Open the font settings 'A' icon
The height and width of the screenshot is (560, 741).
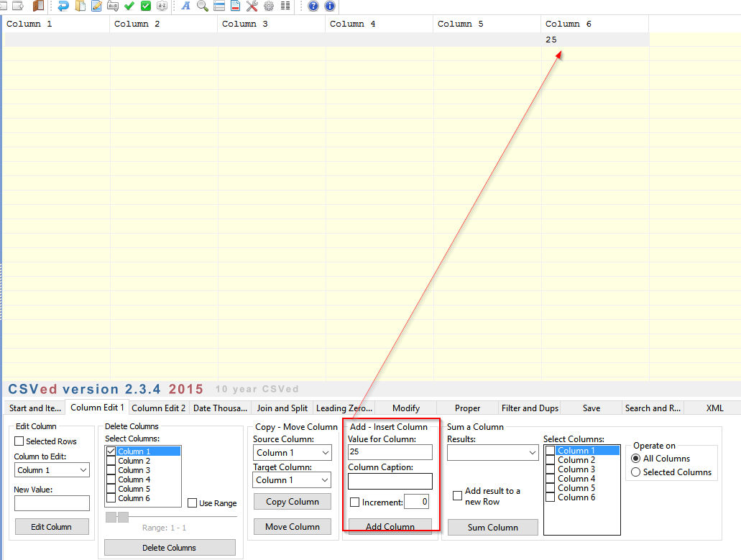[x=185, y=6]
